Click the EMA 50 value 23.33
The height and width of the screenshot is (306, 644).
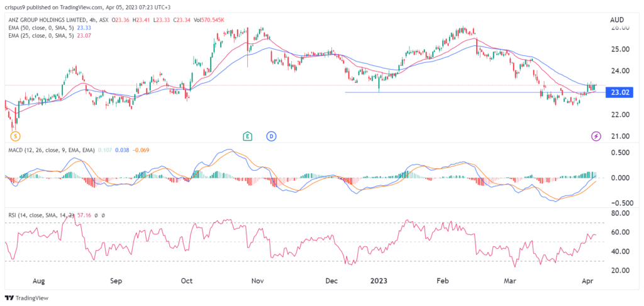pos(84,28)
